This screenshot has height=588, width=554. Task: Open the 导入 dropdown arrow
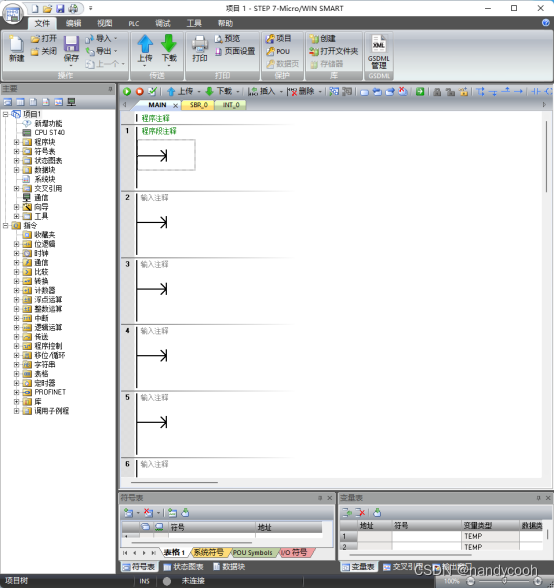pyautogui.click(x=115, y=38)
